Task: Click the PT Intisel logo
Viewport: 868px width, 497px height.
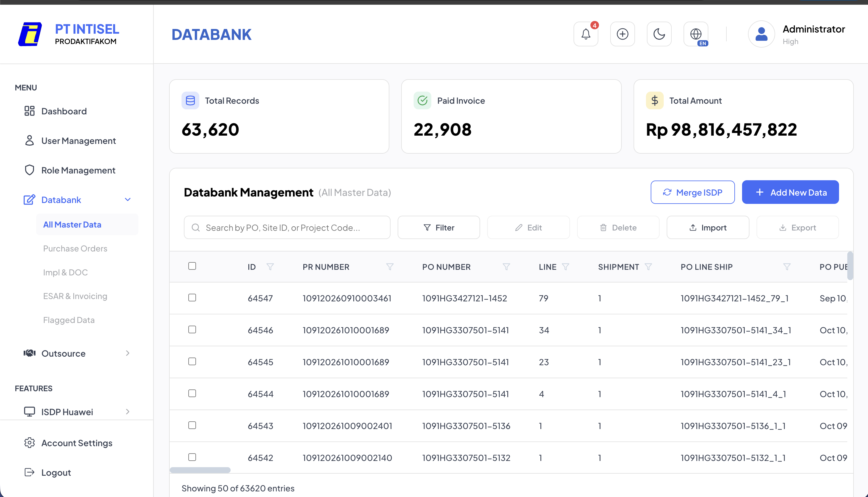Action: pos(30,34)
